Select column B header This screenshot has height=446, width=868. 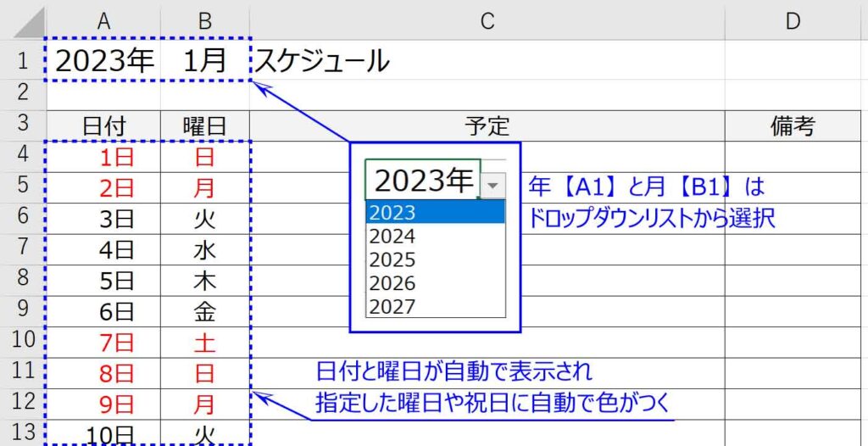pos(204,21)
